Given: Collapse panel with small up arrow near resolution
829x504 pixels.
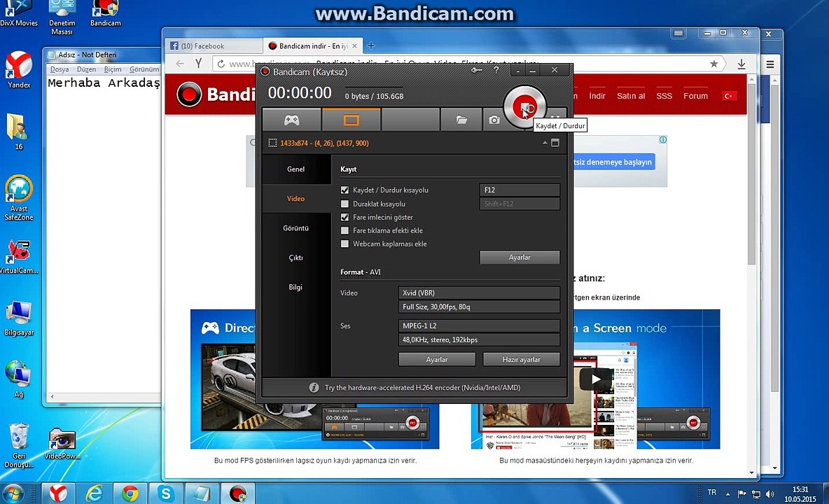Looking at the screenshot, I should point(545,143).
